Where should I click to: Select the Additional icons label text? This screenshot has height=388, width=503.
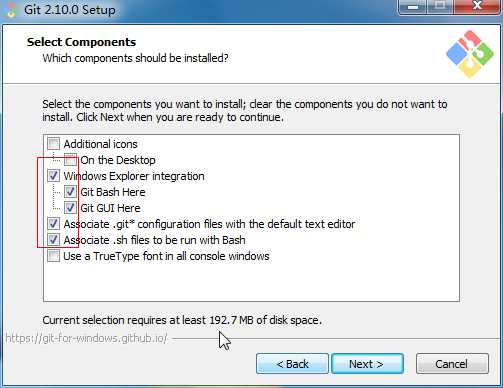(x=100, y=144)
